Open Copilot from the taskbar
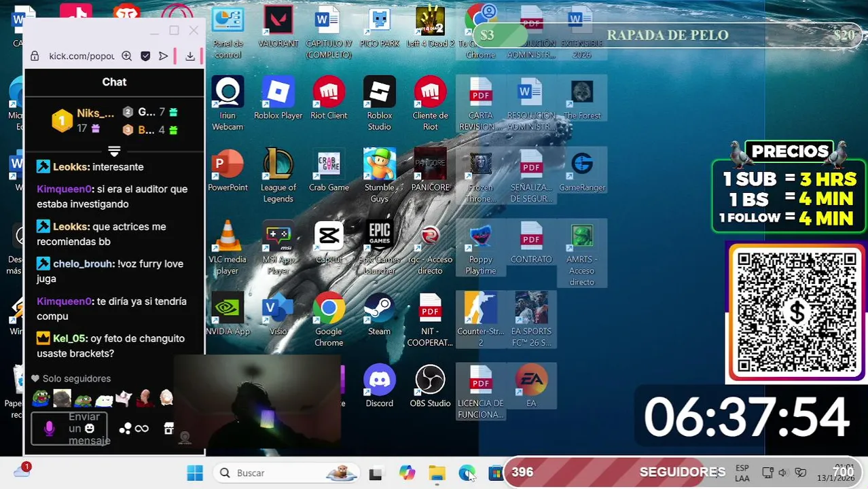The height and width of the screenshot is (489, 868). 407,473
